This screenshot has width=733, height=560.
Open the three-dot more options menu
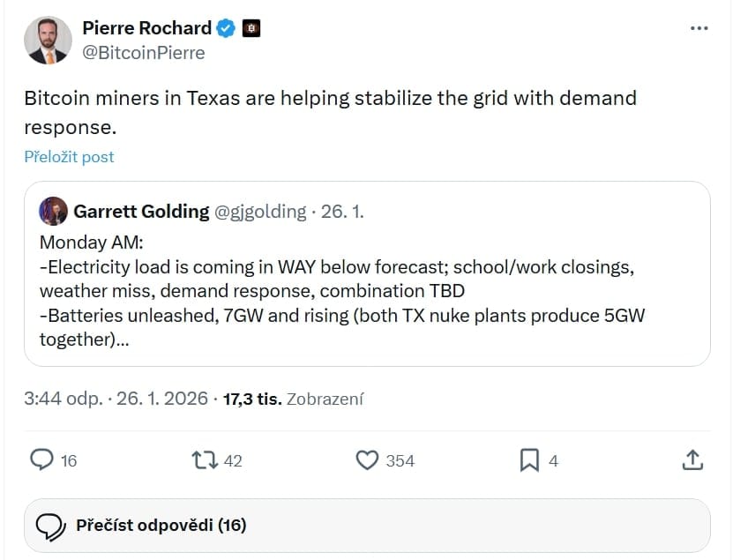pos(699,27)
